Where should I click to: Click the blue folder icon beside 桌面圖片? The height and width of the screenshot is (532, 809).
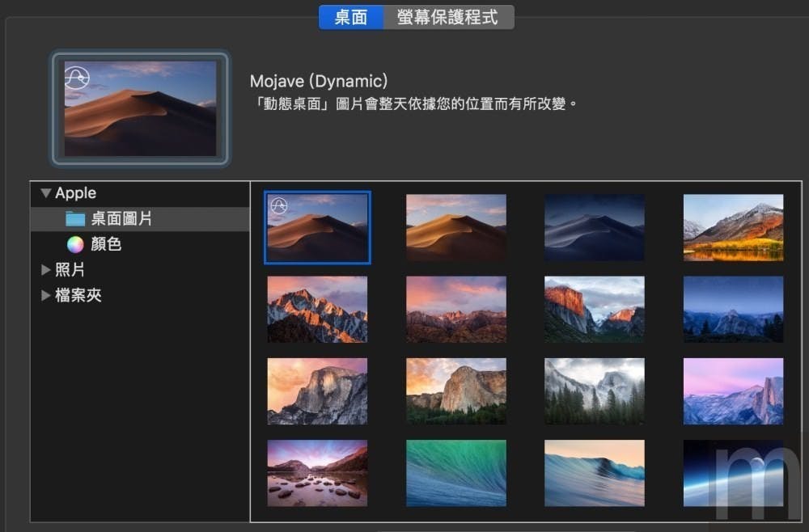(x=75, y=219)
